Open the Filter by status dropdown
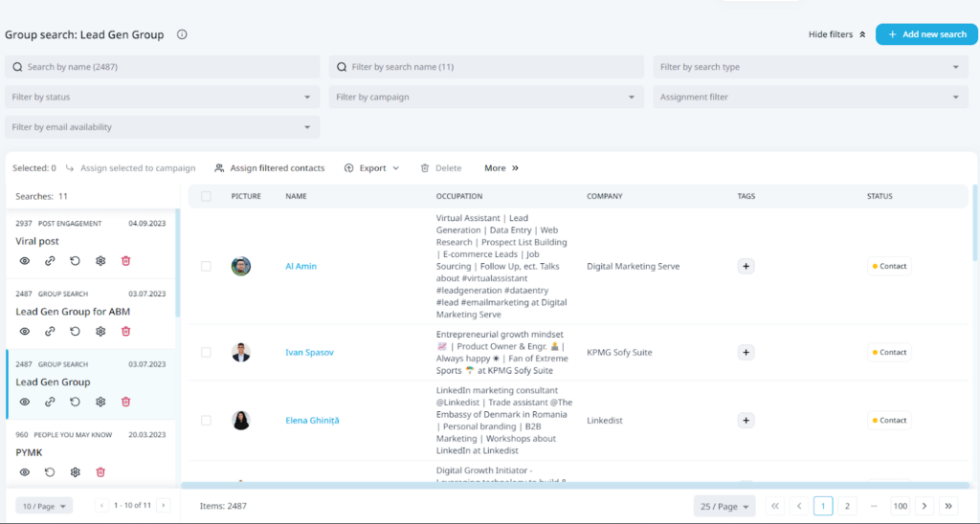 pos(162,97)
